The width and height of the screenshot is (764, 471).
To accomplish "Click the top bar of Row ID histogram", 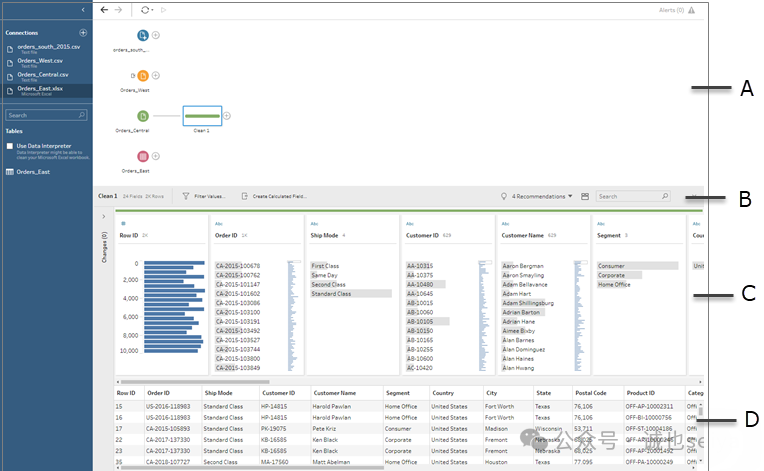I will coord(174,263).
